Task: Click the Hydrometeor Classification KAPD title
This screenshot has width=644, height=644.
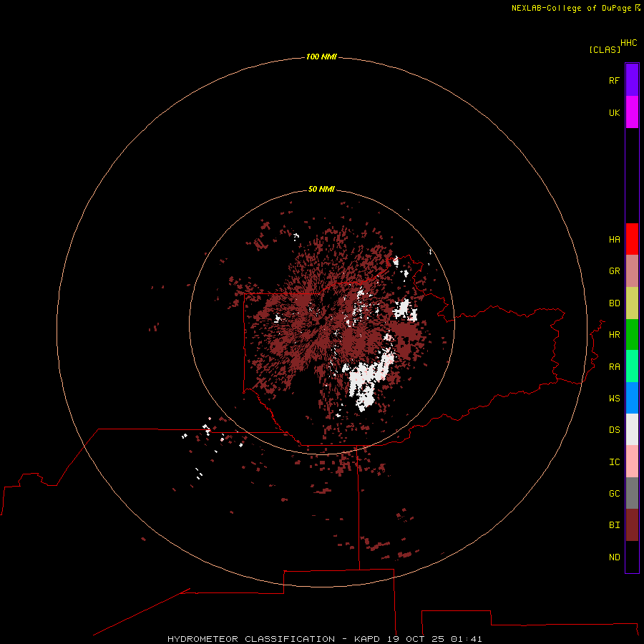Action: click(x=324, y=639)
